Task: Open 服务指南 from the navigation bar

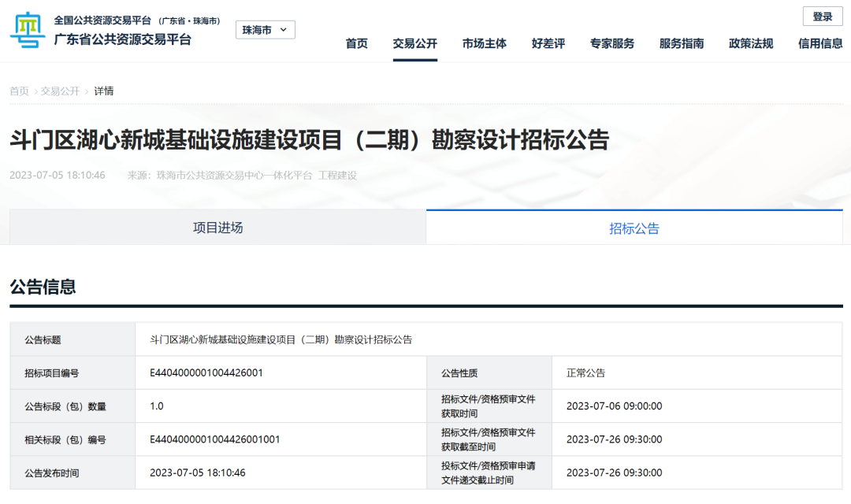Action: (x=681, y=43)
